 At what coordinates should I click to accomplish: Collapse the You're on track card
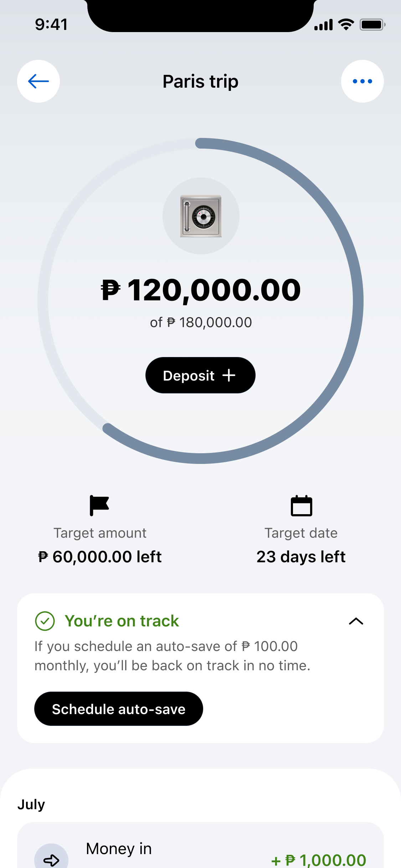coord(356,621)
